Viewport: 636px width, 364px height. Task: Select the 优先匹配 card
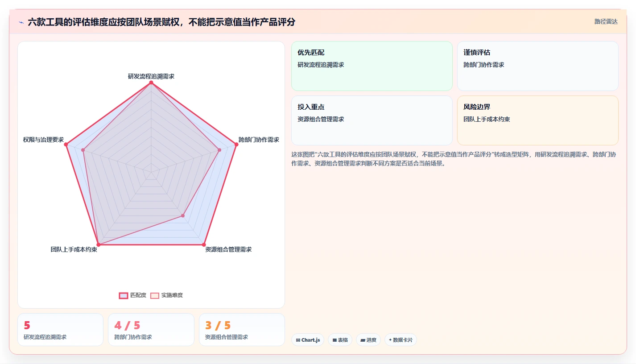pos(372,66)
